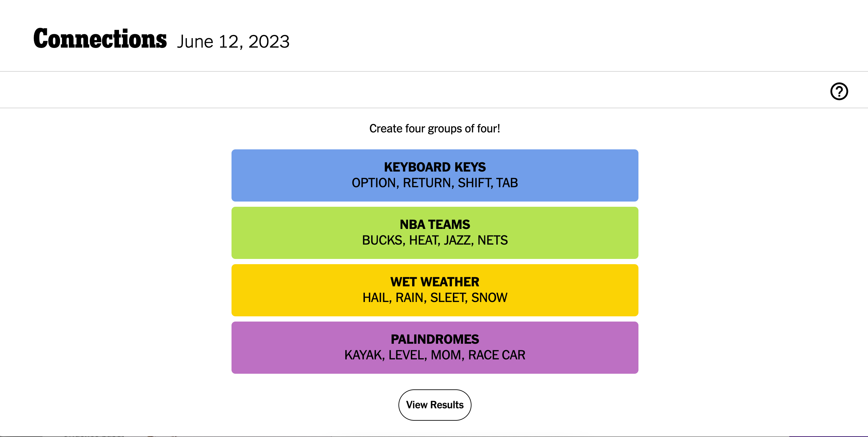The height and width of the screenshot is (437, 868).
Task: Click NETS in the NBA TEAMS group
Action: tap(492, 240)
